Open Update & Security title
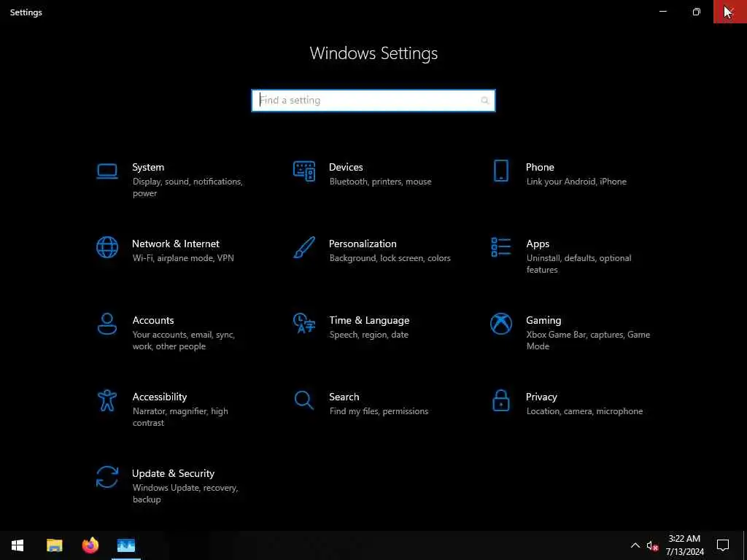Viewport: 747px width, 560px height. point(173,474)
